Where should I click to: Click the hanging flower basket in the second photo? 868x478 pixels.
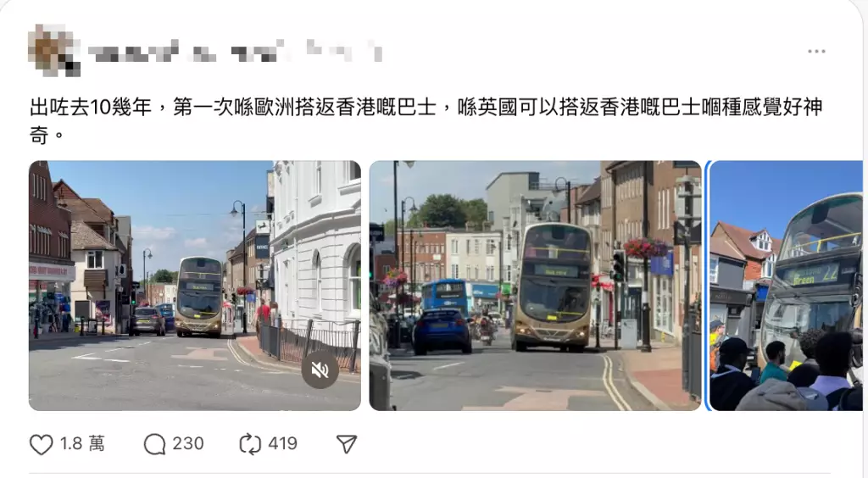click(645, 247)
